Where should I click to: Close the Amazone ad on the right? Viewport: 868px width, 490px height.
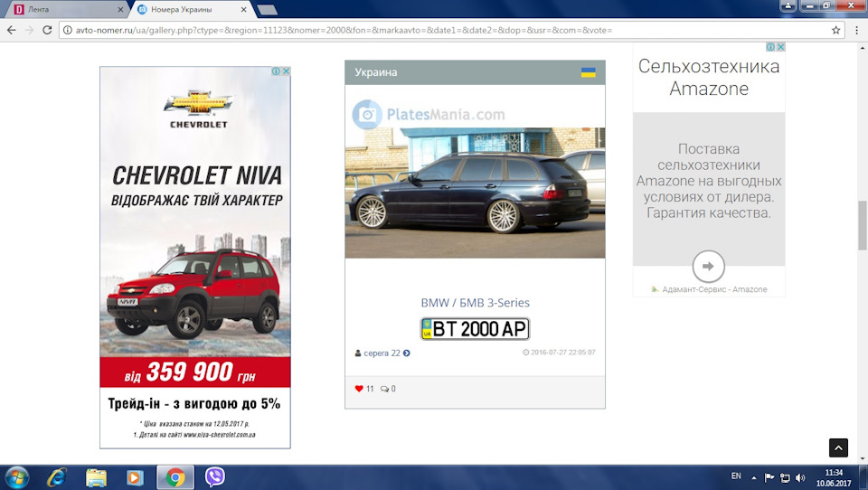(x=780, y=47)
